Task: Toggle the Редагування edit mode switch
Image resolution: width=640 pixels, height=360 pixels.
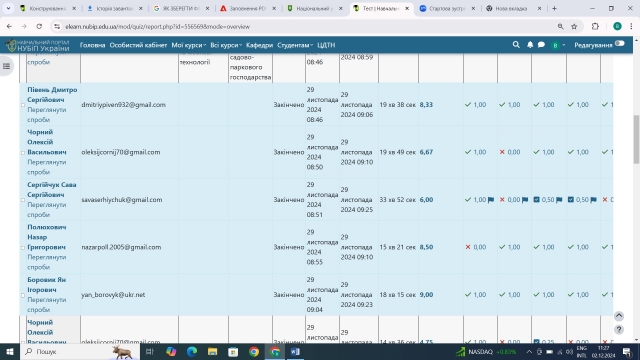Action: (x=620, y=44)
